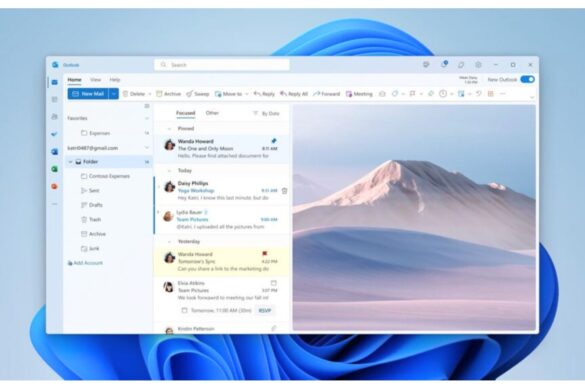The image size is (585, 390).
Task: Click the Meeting toolbar button
Action: point(359,94)
